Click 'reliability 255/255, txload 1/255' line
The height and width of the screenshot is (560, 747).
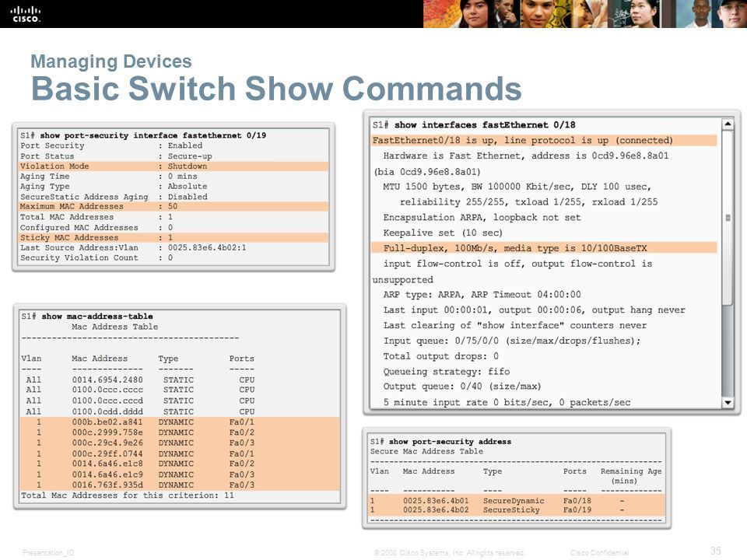point(529,202)
